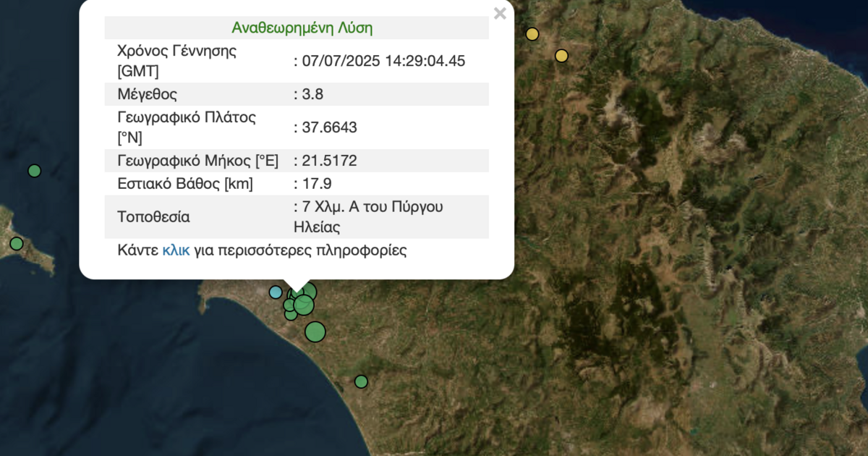Viewport: 868px width, 456px height.
Task: Select the upper-left yellow earthquake marker
Action: [x=532, y=34]
